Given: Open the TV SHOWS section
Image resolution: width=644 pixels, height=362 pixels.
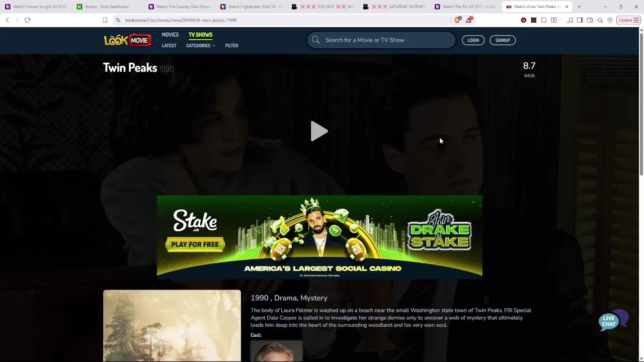Looking at the screenshot, I should (200, 35).
